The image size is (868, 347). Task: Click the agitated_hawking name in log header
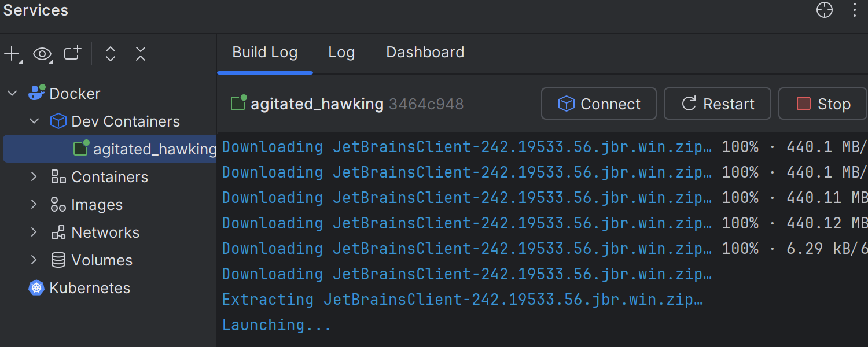[317, 104]
